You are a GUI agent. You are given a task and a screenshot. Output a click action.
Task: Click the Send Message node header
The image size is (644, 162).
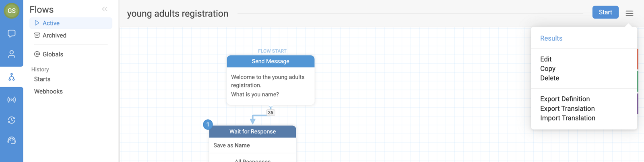click(270, 61)
